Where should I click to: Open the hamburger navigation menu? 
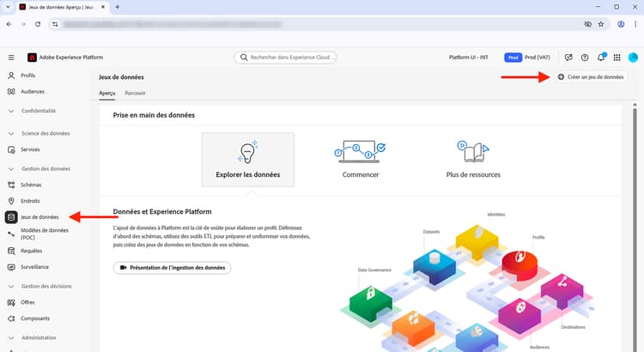[x=11, y=58]
